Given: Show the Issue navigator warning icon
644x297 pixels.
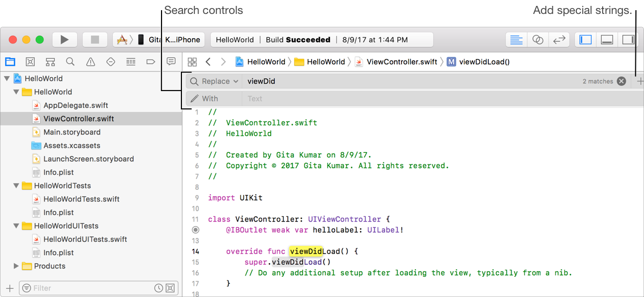Looking at the screenshot, I should tap(90, 62).
